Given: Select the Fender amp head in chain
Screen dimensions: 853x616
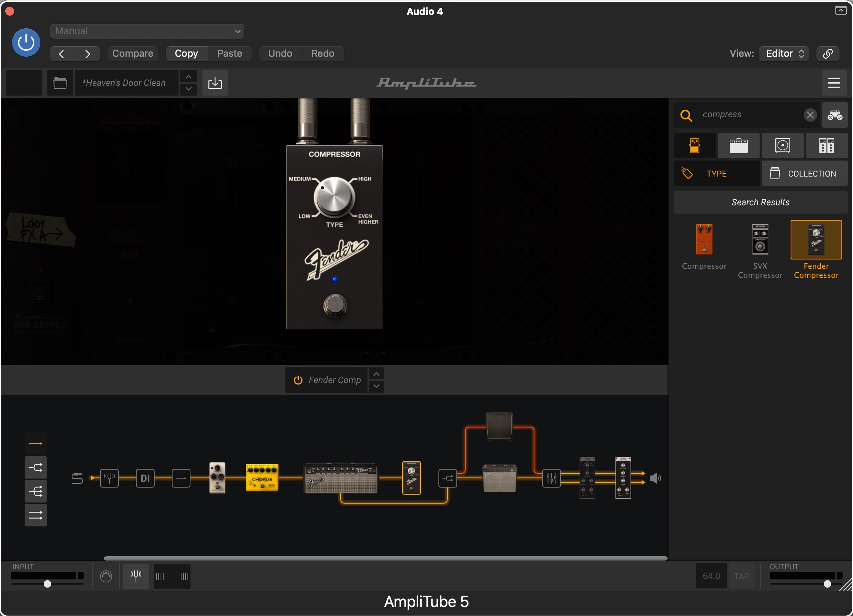Looking at the screenshot, I should (340, 477).
